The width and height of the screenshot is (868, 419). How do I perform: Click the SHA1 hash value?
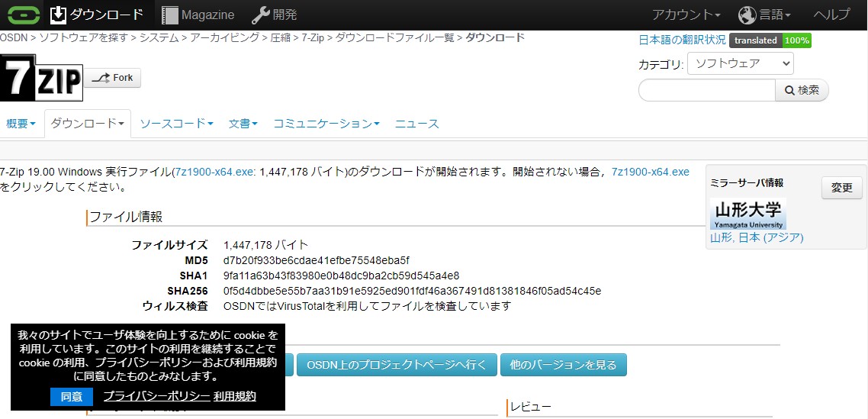pos(341,276)
